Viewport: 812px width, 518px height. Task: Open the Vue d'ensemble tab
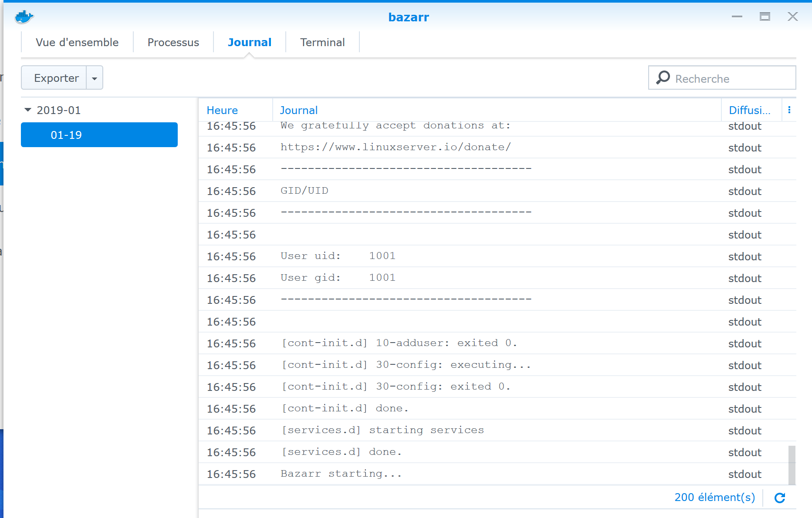(77, 42)
